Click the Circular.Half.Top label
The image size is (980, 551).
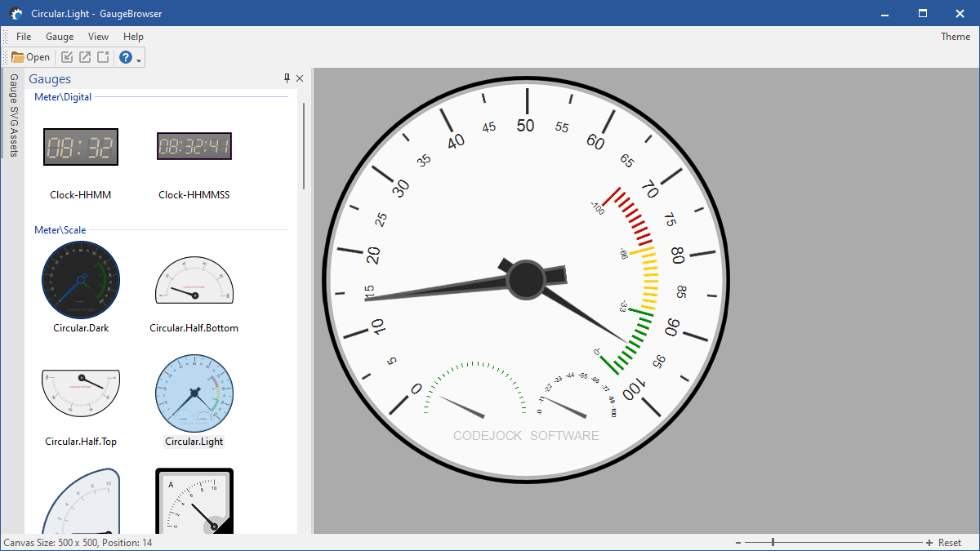pyautogui.click(x=81, y=442)
